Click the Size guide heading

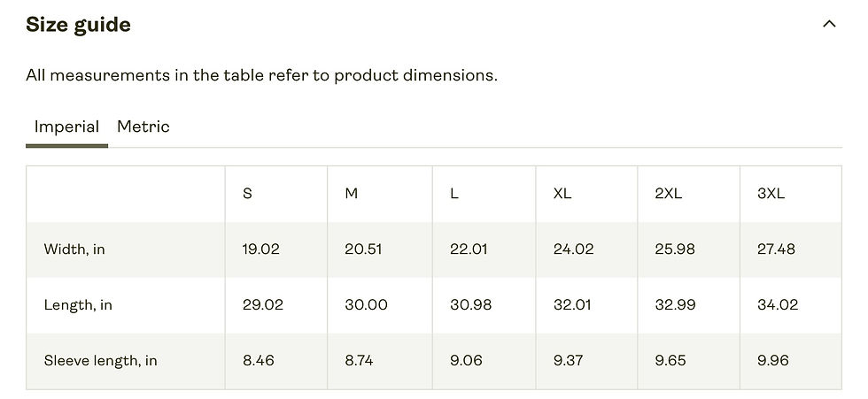point(78,25)
